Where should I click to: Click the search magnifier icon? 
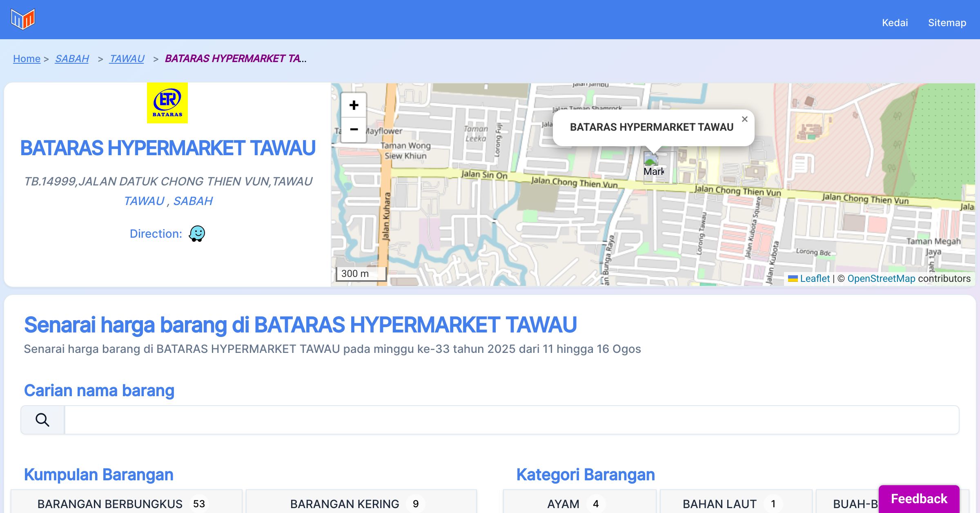click(42, 420)
